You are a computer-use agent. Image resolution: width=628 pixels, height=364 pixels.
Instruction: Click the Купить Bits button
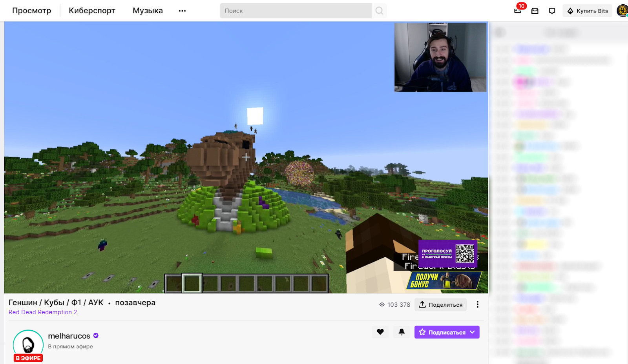tap(587, 11)
